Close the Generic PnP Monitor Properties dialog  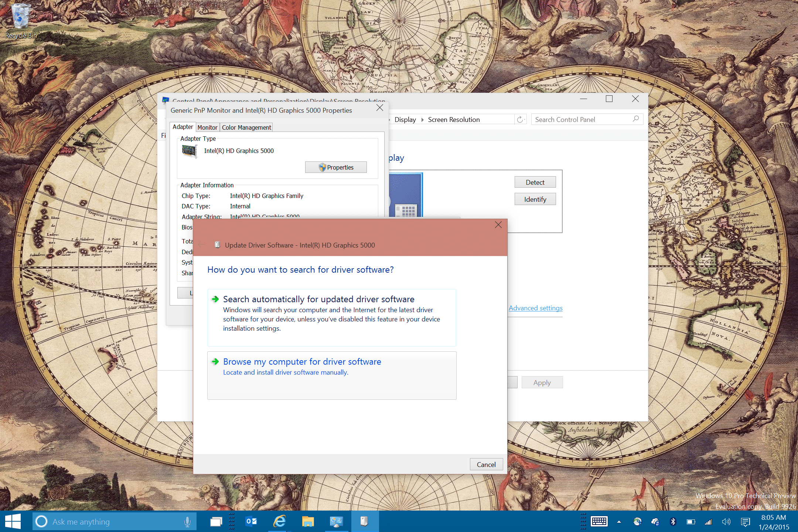tap(379, 108)
